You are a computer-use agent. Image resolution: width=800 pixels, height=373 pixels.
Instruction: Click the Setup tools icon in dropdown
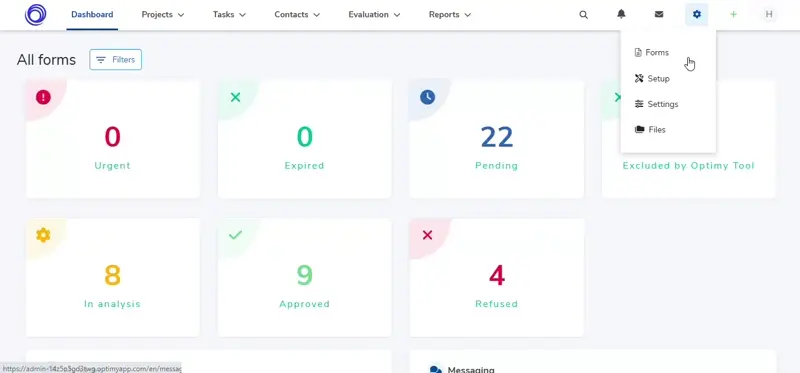(639, 79)
